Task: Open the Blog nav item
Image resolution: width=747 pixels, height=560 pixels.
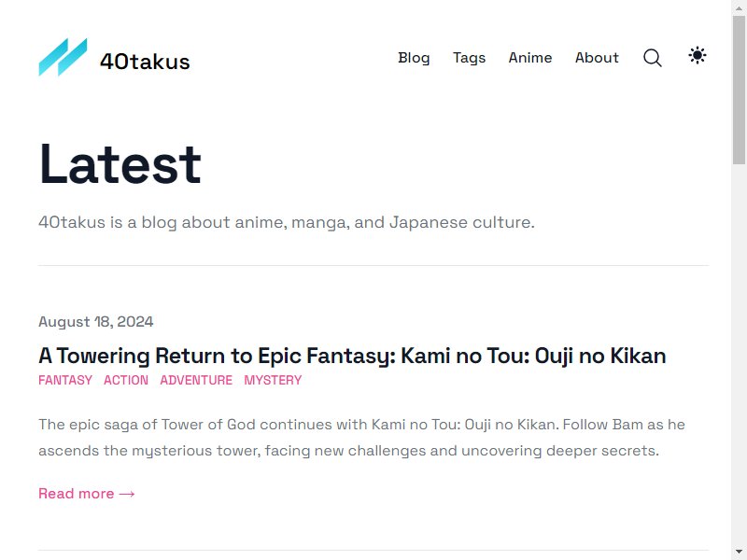Action: (x=414, y=58)
